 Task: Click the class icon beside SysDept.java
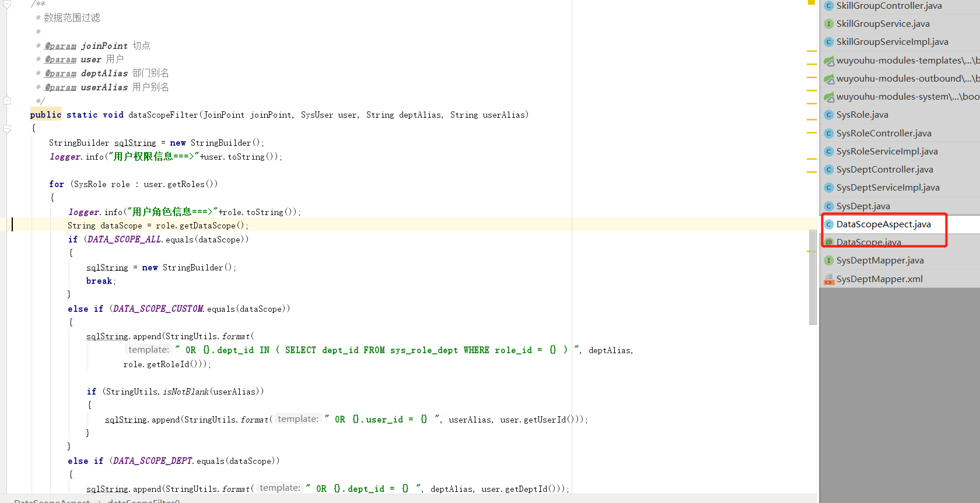click(828, 206)
